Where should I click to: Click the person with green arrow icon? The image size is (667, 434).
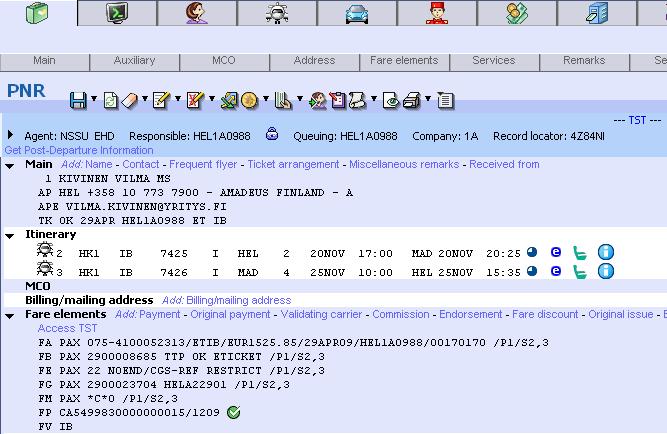[317, 100]
